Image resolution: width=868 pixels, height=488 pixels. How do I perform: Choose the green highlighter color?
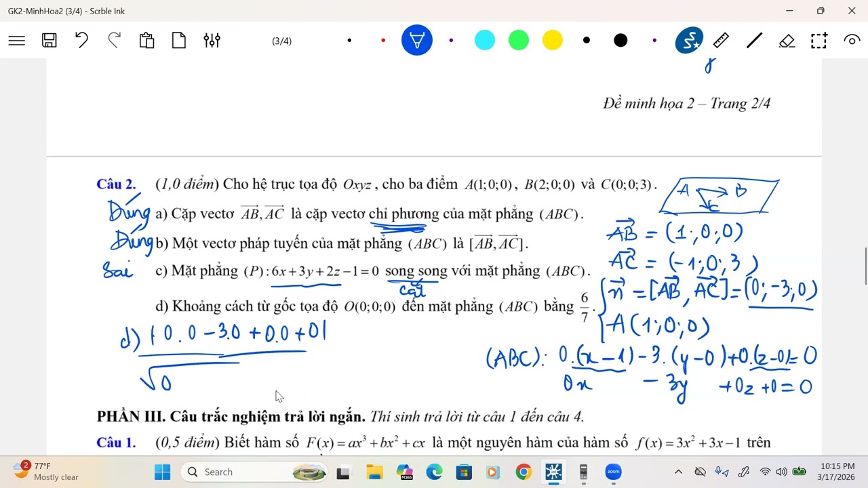tap(519, 41)
